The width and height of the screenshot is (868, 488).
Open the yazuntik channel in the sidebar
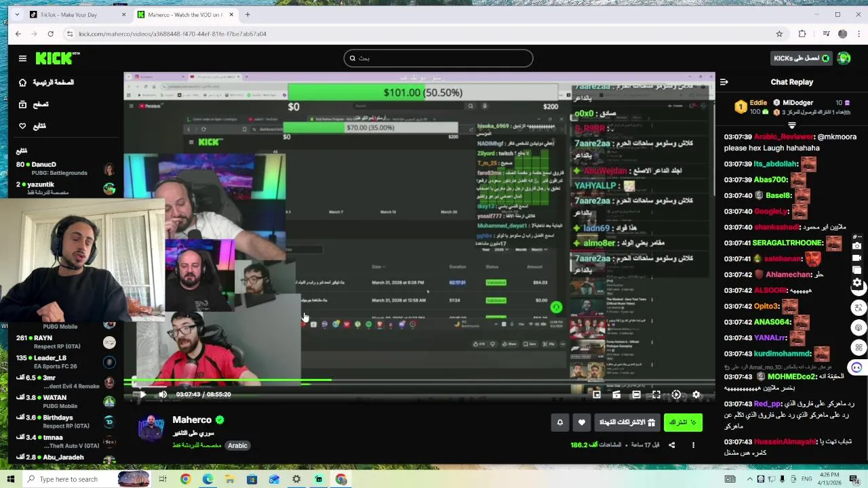(x=65, y=188)
